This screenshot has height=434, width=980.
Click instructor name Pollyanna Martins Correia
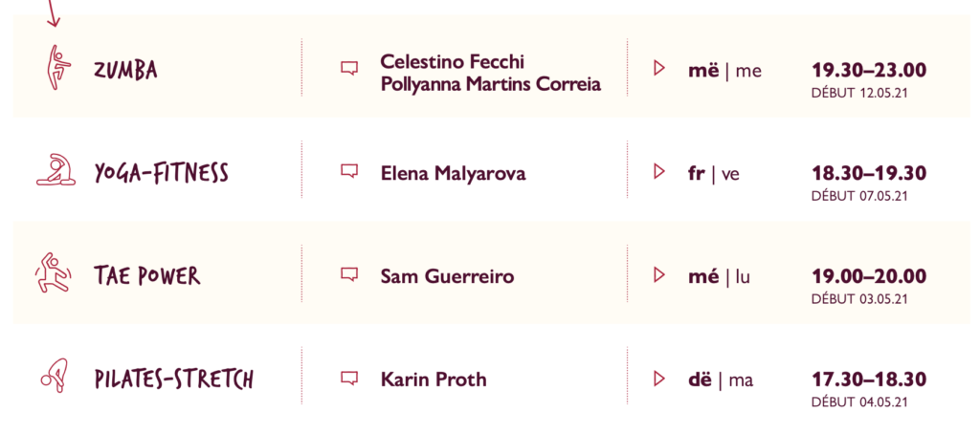(x=491, y=84)
